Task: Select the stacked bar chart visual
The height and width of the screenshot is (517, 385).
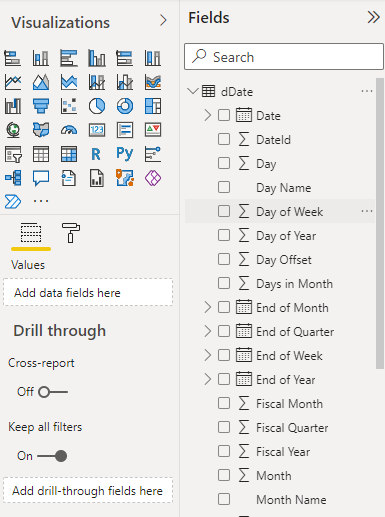Action: [x=13, y=58]
